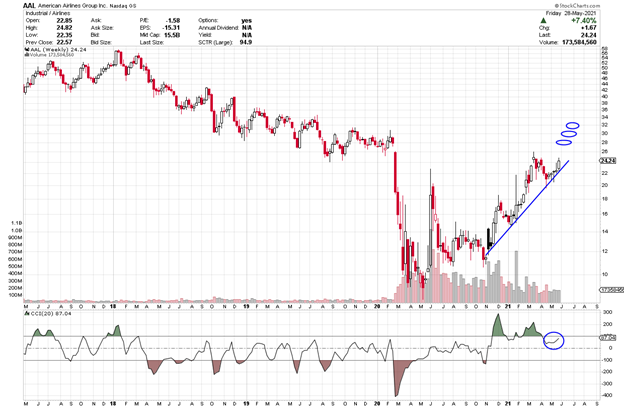Click the Ask Size label
Image resolution: width=624 pixels, height=408 pixels.
point(102,27)
